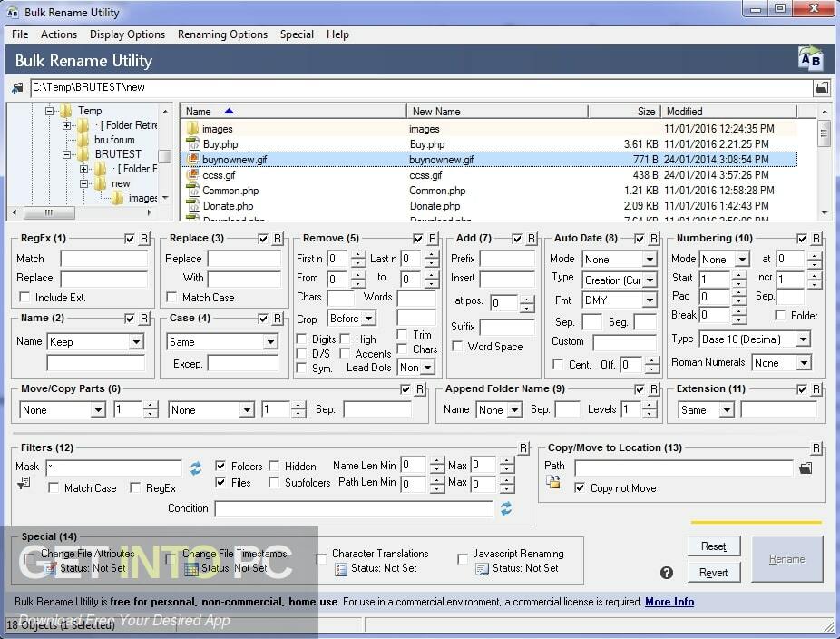840x639 pixels.
Task: Reset Name (2) group with its R icon
Action: pyautogui.click(x=144, y=319)
